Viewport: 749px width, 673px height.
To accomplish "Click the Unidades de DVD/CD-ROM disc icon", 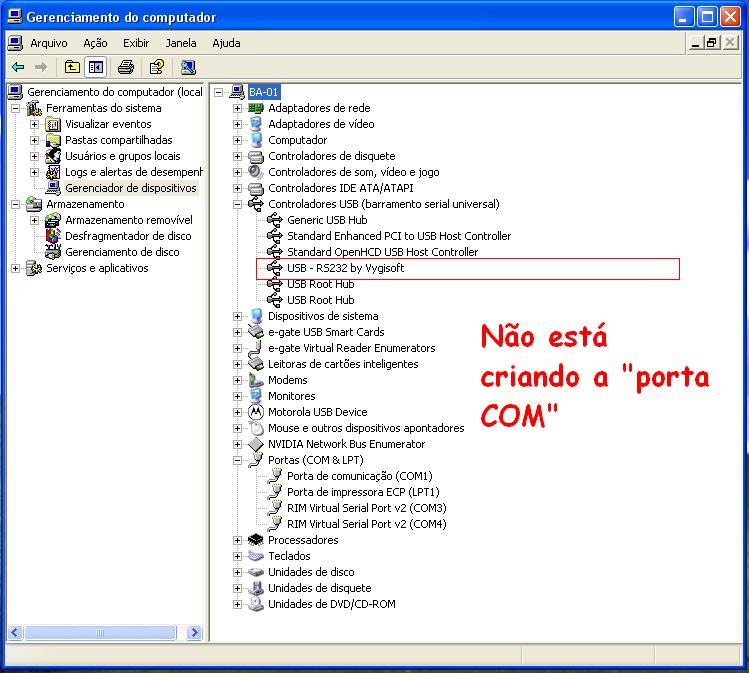I will (x=256, y=604).
